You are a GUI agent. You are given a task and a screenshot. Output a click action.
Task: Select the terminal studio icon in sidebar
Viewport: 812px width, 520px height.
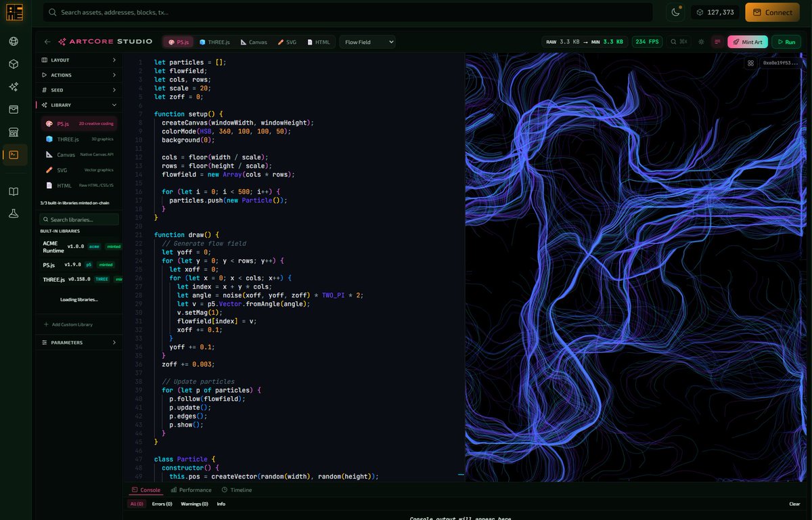[14, 155]
